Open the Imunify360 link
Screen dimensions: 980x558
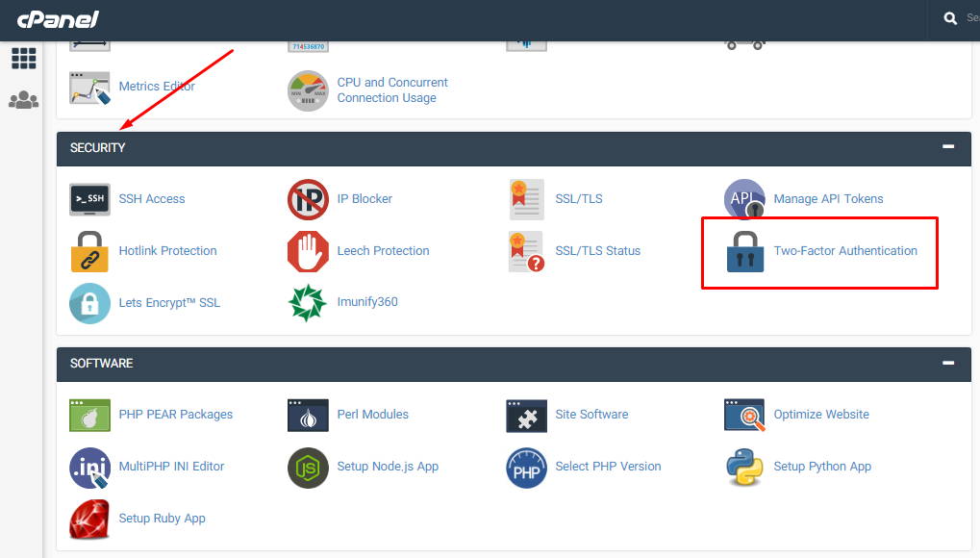click(367, 302)
